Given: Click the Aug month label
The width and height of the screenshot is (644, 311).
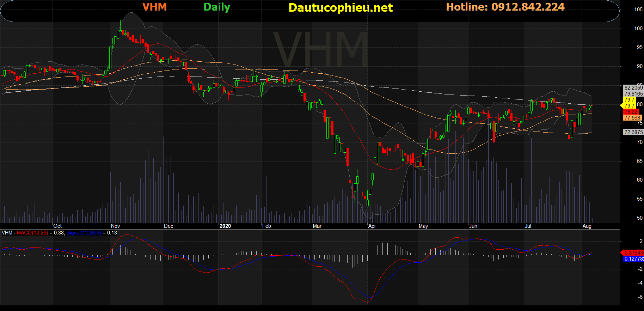Looking at the screenshot, I should point(587,226).
